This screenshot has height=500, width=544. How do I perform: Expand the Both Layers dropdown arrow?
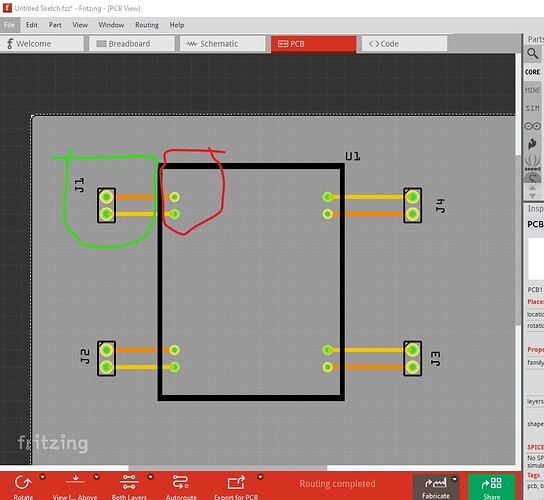[x=151, y=477]
